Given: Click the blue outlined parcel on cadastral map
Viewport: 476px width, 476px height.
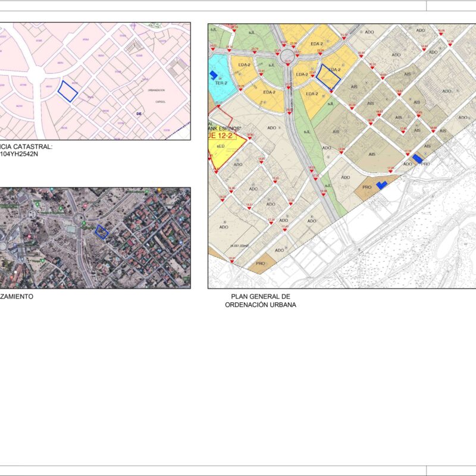Looking at the screenshot, I should pos(68,92).
